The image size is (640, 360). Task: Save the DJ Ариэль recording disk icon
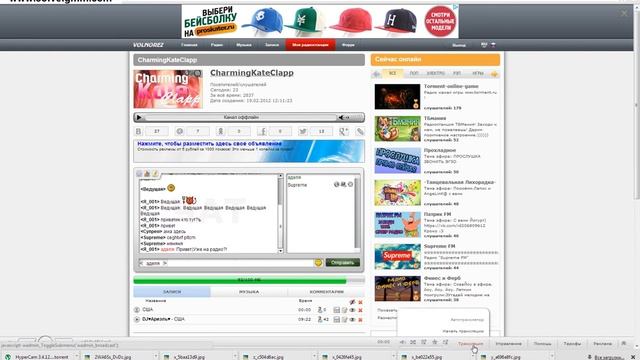[336, 320]
